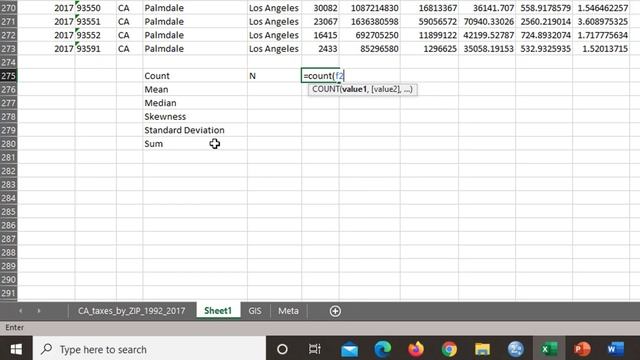Click the value 16813367 cell
Screen dimensions: 640x360
pyautogui.click(x=429, y=8)
